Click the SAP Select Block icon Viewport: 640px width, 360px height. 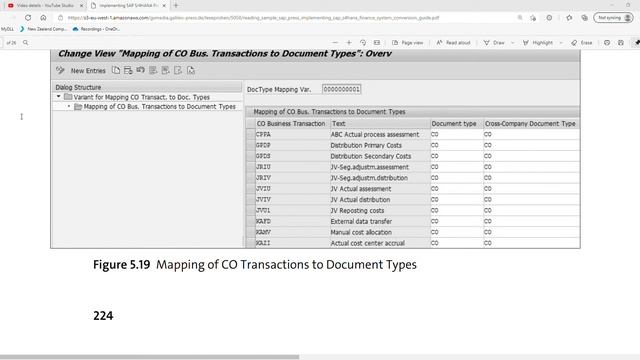coord(165,70)
